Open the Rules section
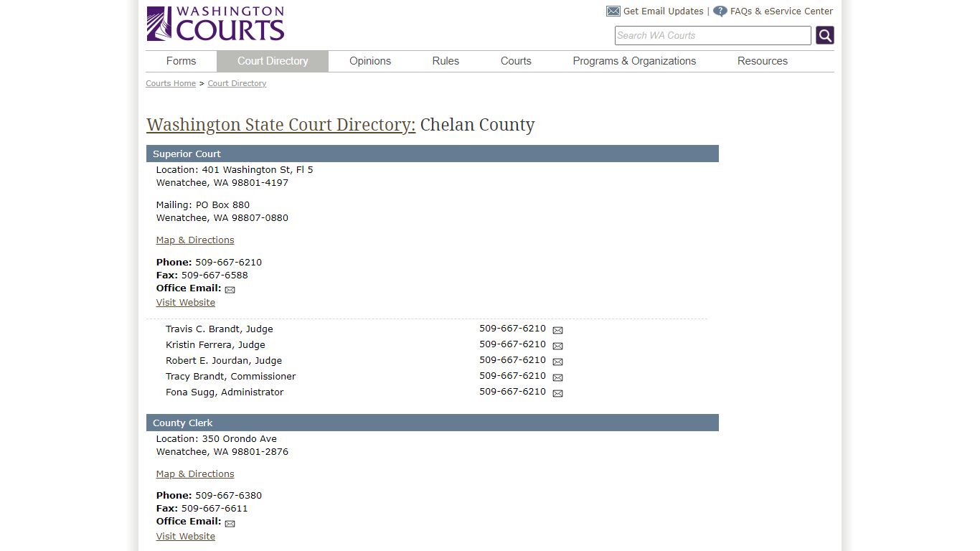This screenshot has height=551, width=980. [445, 61]
